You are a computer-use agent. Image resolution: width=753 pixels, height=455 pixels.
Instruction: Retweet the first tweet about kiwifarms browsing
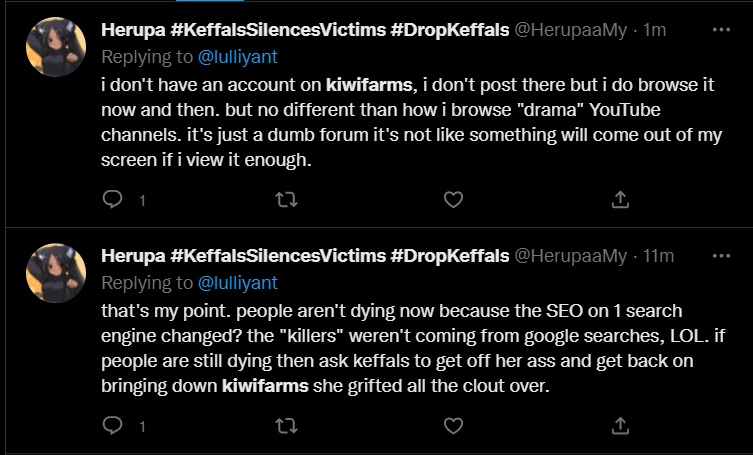coord(286,200)
